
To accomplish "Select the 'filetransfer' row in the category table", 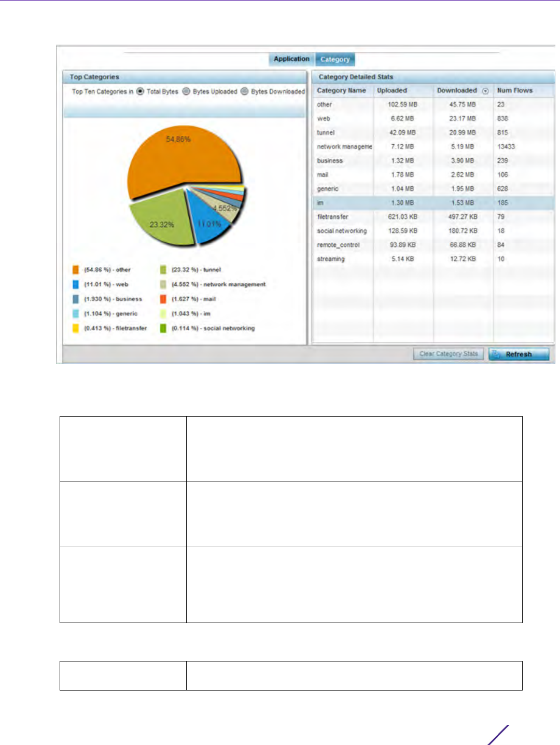I will (433, 216).
